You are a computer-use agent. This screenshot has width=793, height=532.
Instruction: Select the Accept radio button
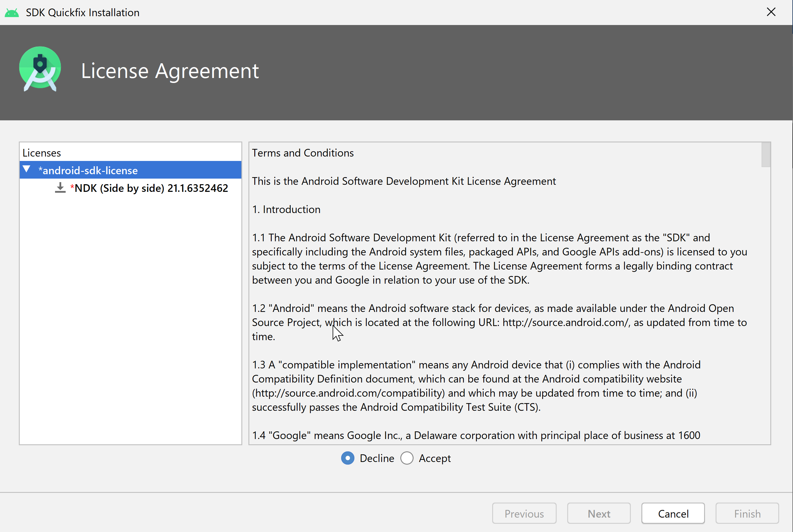407,458
